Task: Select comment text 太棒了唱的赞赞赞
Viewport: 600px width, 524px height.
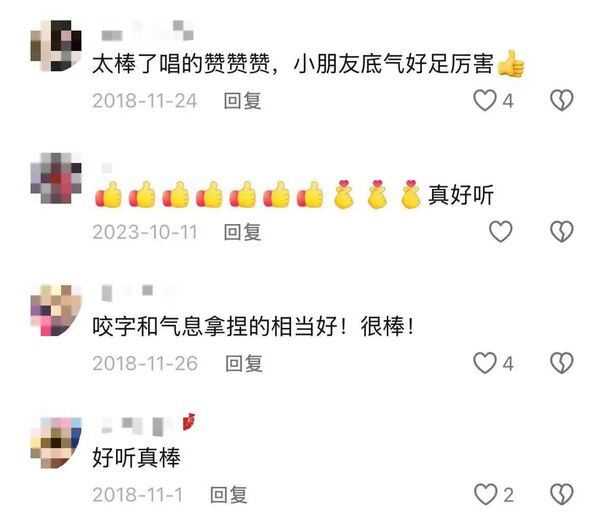Action: pyautogui.click(x=181, y=64)
